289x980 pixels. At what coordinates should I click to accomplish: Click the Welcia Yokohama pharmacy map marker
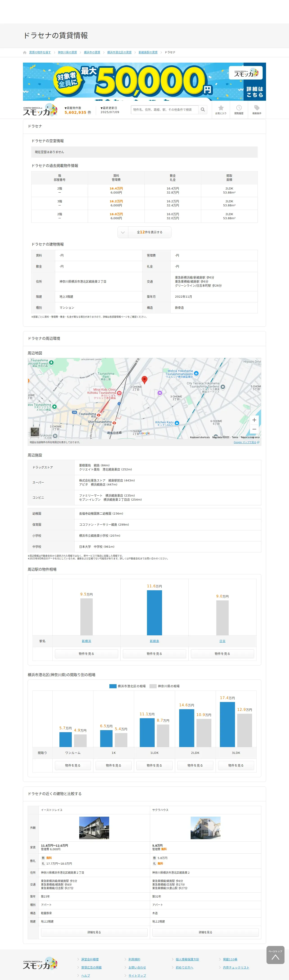pyautogui.click(x=196, y=374)
